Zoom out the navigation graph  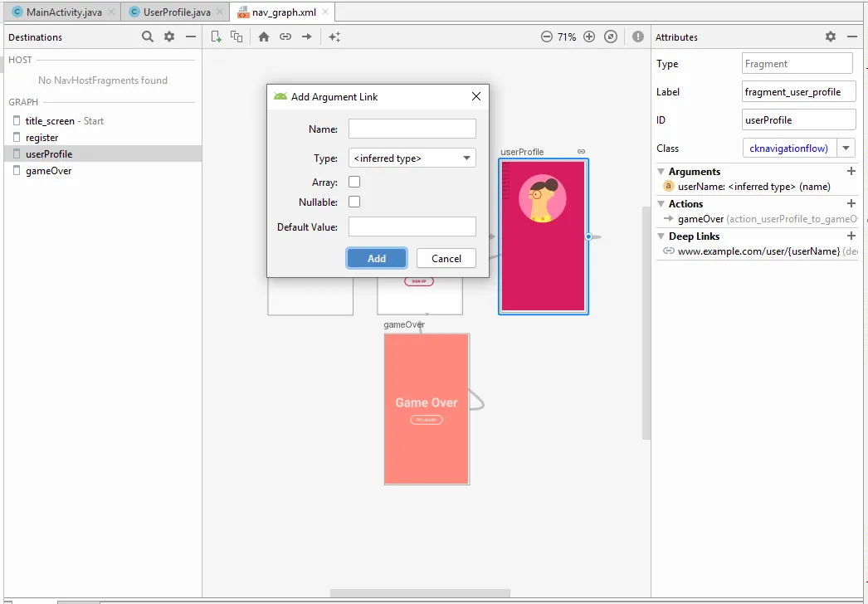click(547, 37)
